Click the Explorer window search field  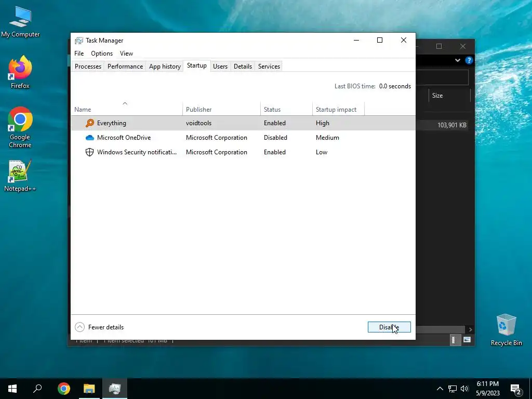(442, 78)
